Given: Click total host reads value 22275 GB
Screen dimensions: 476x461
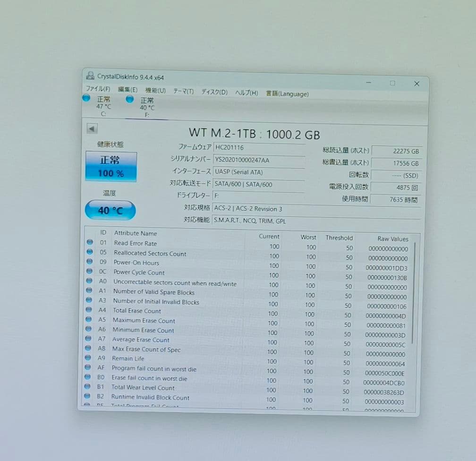Looking at the screenshot, I should click(x=396, y=151).
